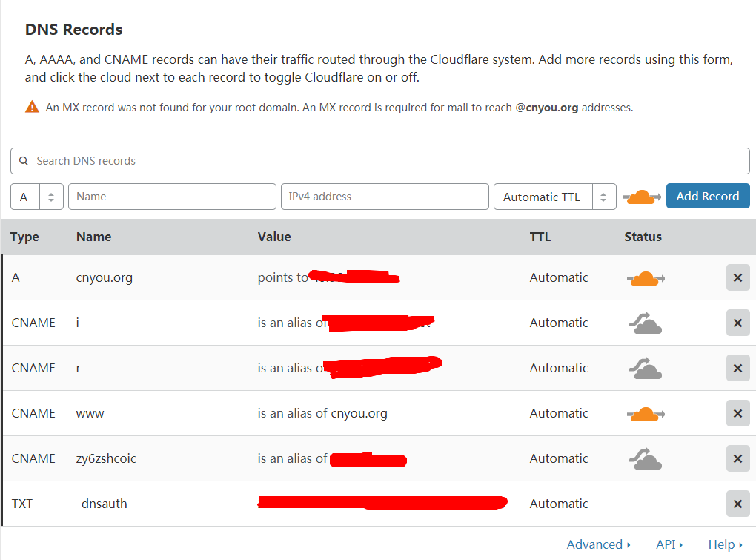Click the IPv4 address input field
Screen dimensions: 756x560
(385, 197)
